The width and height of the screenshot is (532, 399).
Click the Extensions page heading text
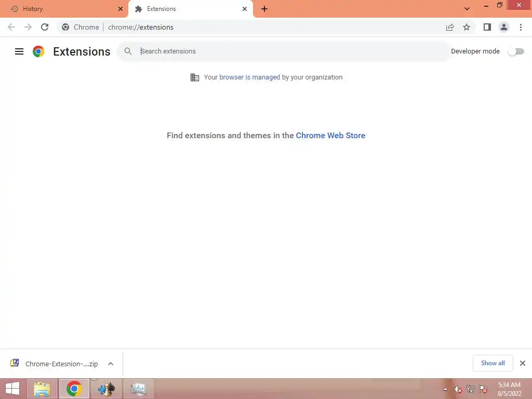point(82,51)
